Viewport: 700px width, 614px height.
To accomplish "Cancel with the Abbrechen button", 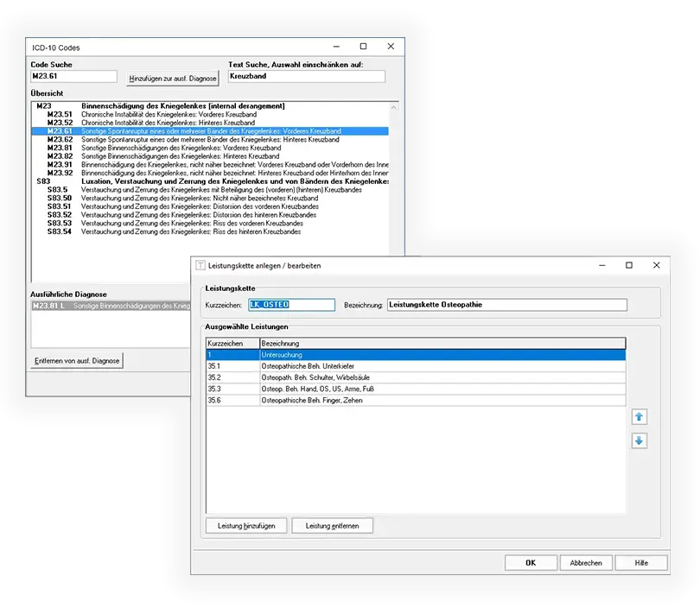I will pos(585,562).
